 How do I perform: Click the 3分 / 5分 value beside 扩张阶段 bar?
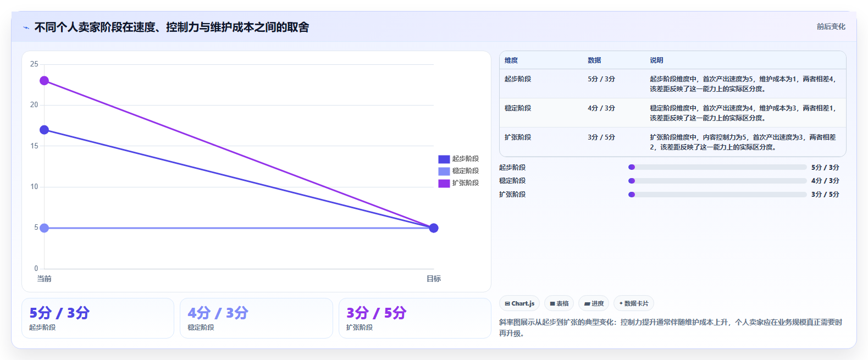[825, 195]
